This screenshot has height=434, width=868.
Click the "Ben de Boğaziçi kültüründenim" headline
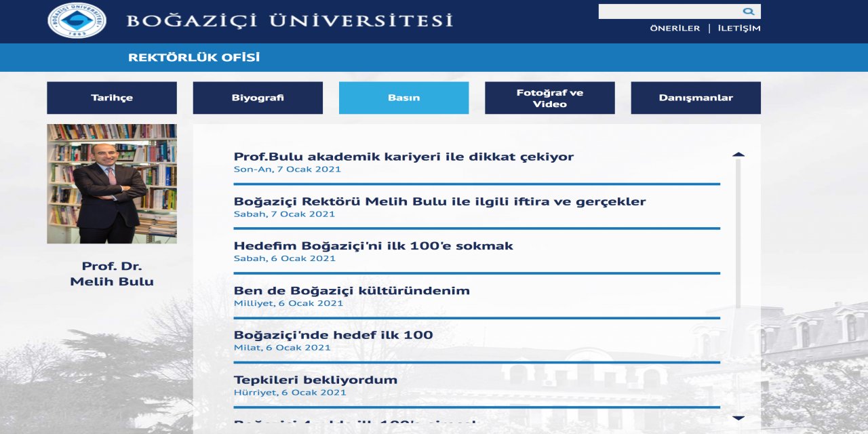(x=351, y=290)
